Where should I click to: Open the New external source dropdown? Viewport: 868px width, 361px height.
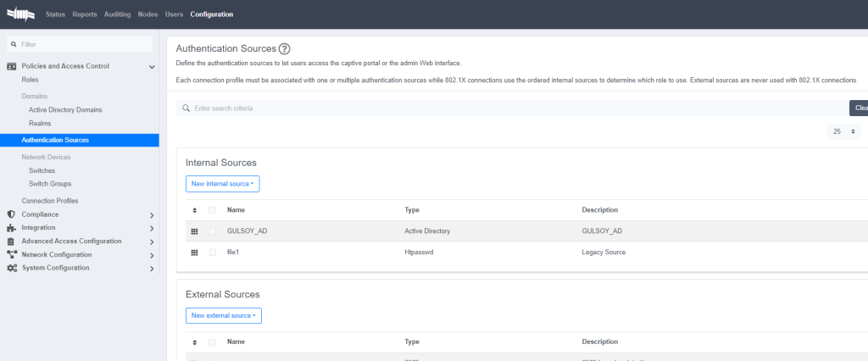[x=223, y=316]
